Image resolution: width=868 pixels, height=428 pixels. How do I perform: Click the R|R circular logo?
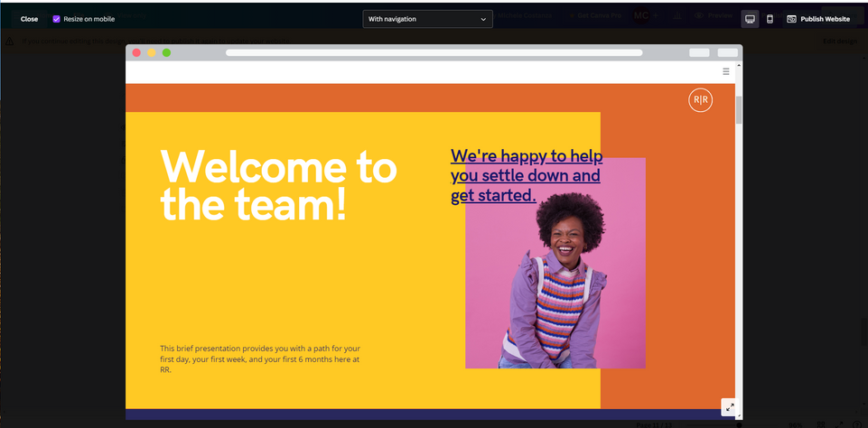700,100
